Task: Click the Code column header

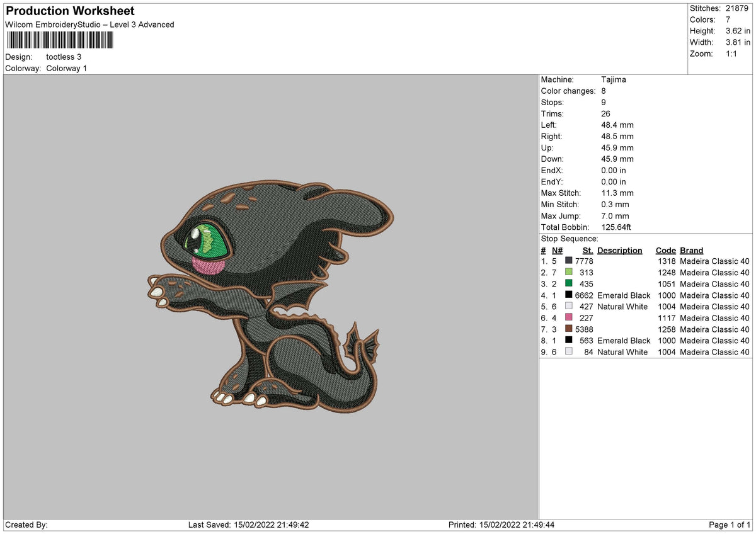Action: click(x=665, y=251)
